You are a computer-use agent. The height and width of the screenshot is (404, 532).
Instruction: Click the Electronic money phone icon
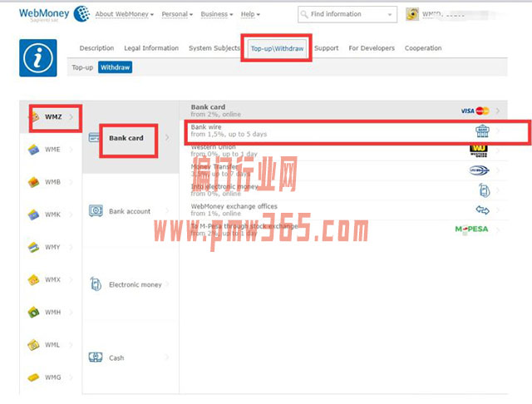click(x=96, y=284)
